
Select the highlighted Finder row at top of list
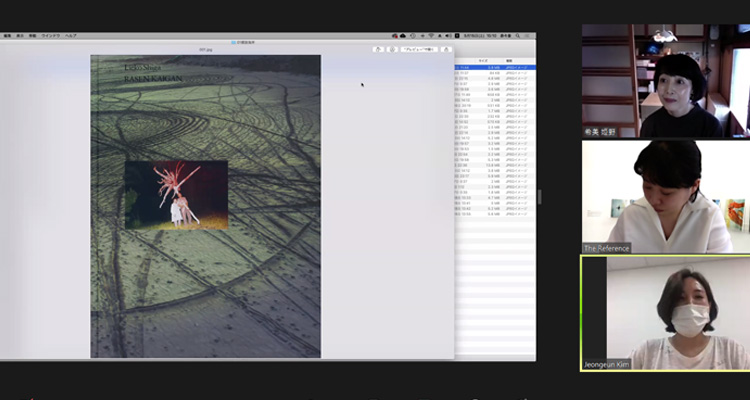(x=495, y=68)
